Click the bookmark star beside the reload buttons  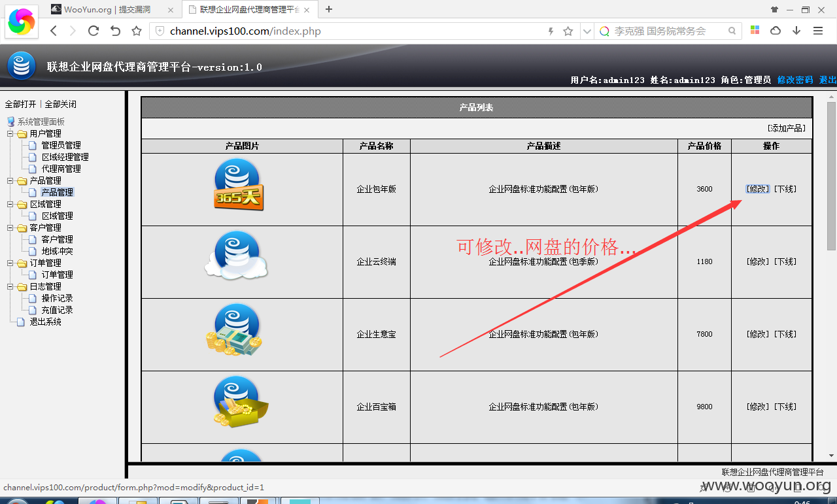pos(137,31)
